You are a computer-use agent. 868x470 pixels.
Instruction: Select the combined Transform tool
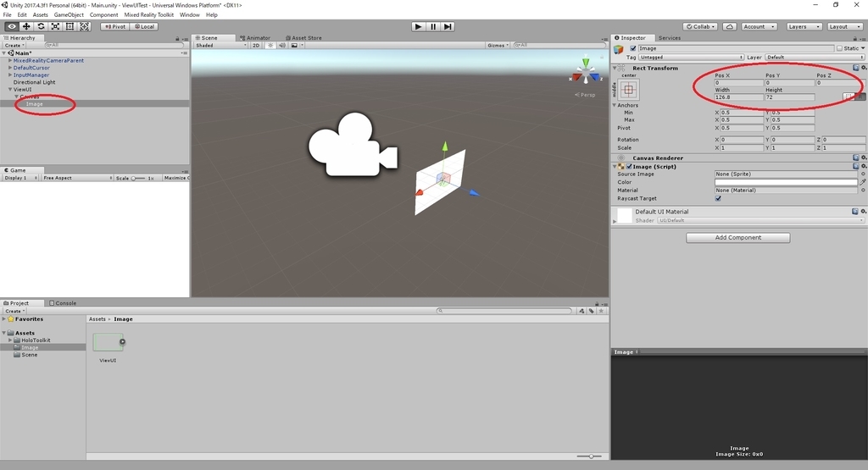pyautogui.click(x=84, y=26)
